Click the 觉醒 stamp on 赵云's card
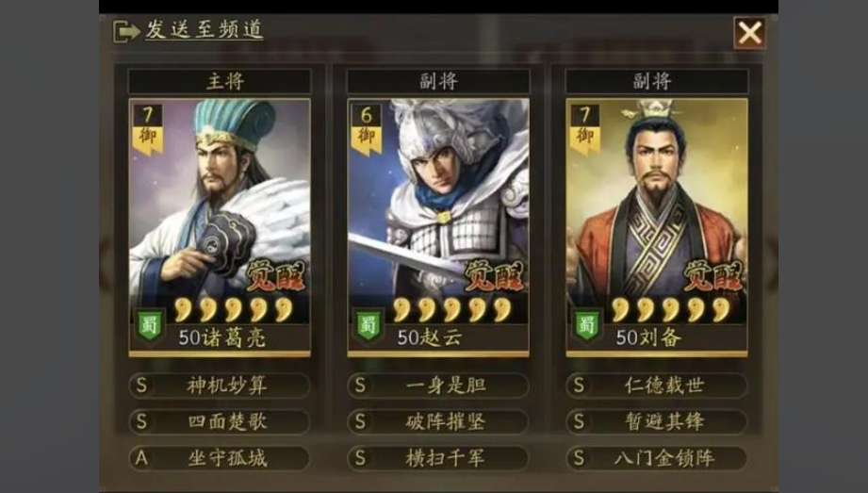Screen dimensions: 868x493 [x=493, y=275]
